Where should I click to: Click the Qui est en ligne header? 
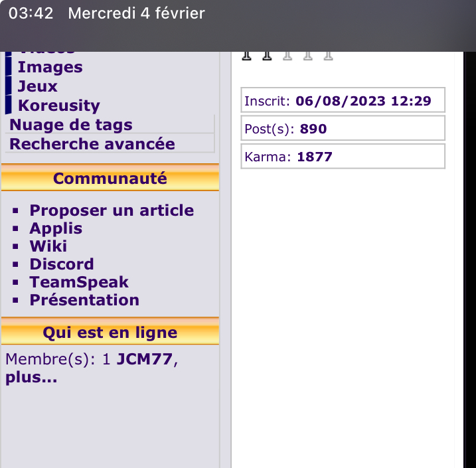pos(110,333)
